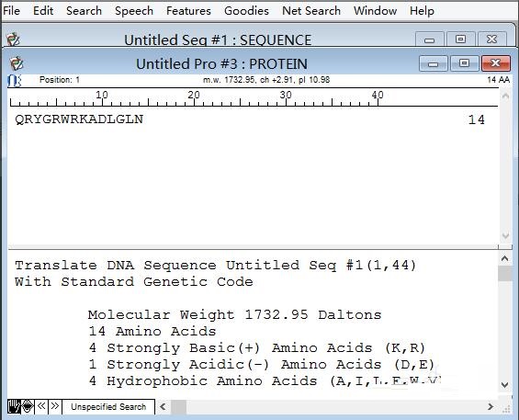Maximize the Untitled Pro #3 window
The width and height of the screenshot is (519, 420).
click(464, 62)
